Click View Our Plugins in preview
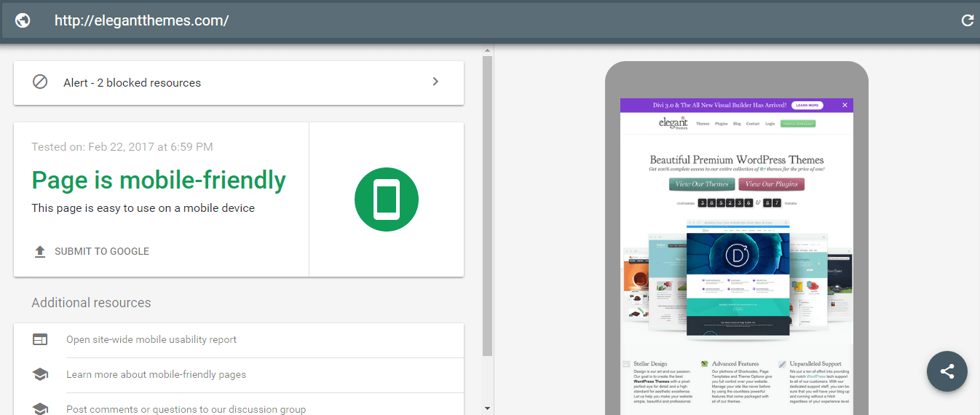Viewport: 980px width, 415px height. (771, 184)
